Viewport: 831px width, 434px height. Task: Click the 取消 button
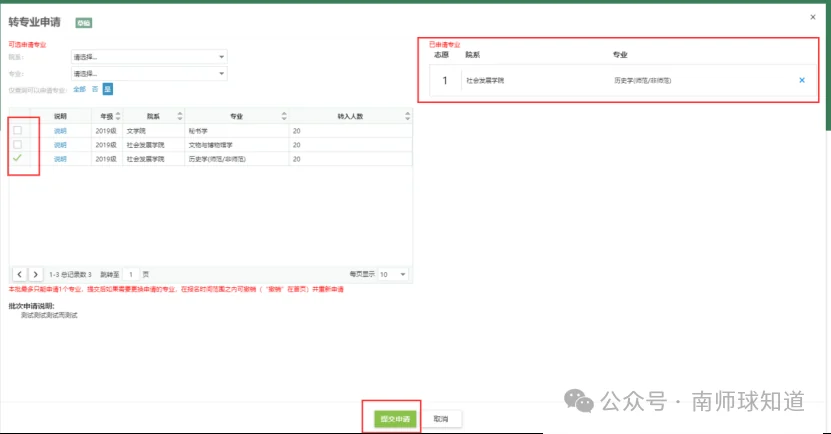point(441,419)
